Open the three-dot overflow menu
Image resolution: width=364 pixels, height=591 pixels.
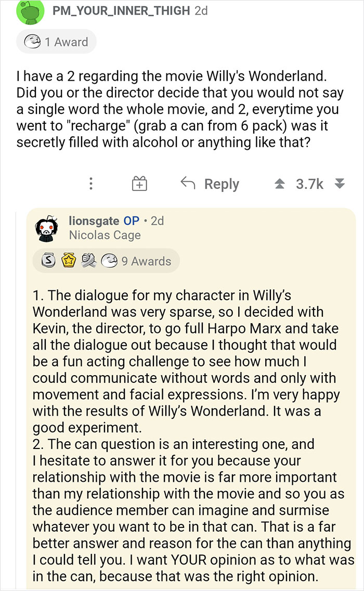tap(90, 183)
